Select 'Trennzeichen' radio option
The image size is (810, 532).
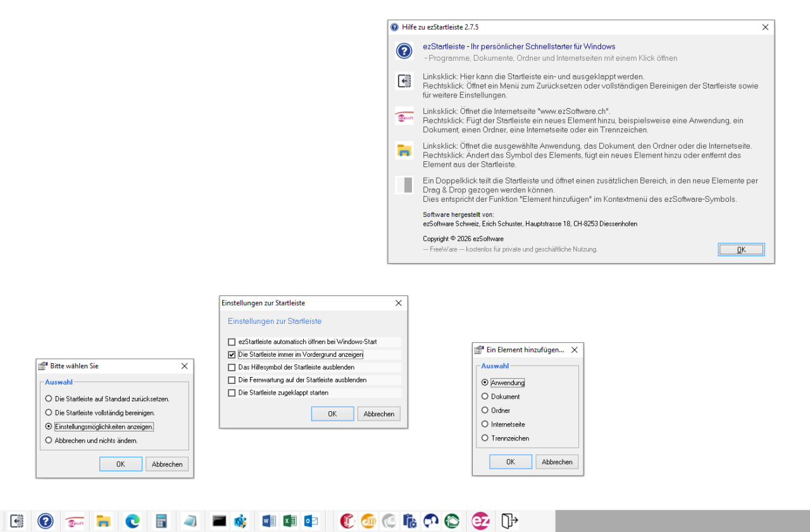point(505,438)
